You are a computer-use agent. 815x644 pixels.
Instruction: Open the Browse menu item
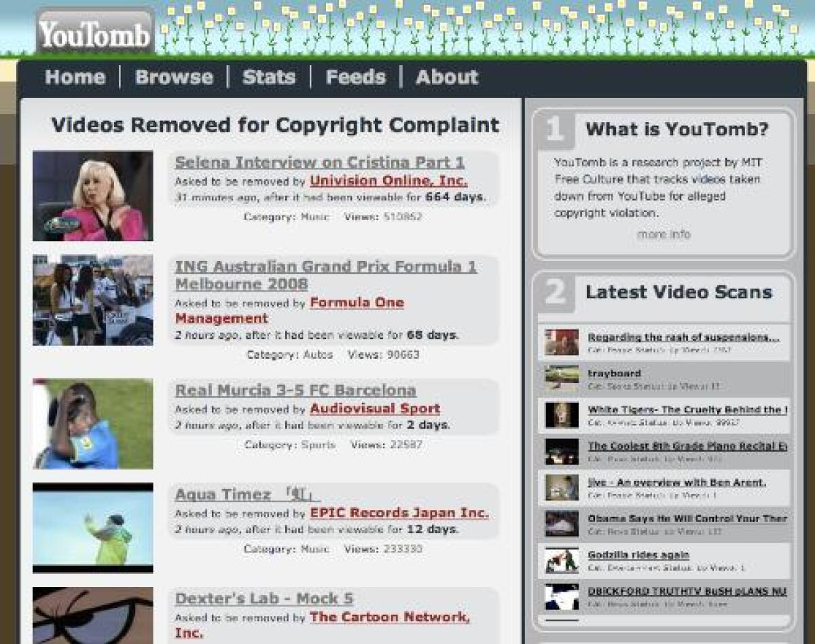point(174,77)
